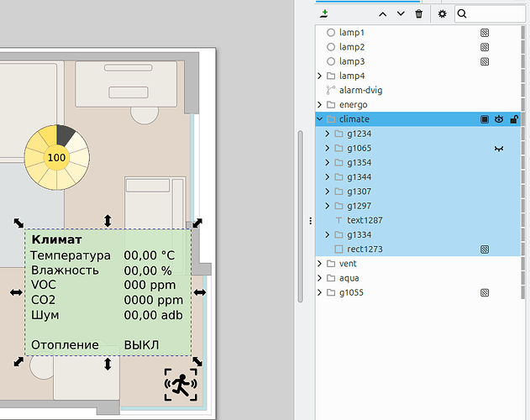
Task: Click the layer search input field
Action: pyautogui.click(x=491, y=14)
